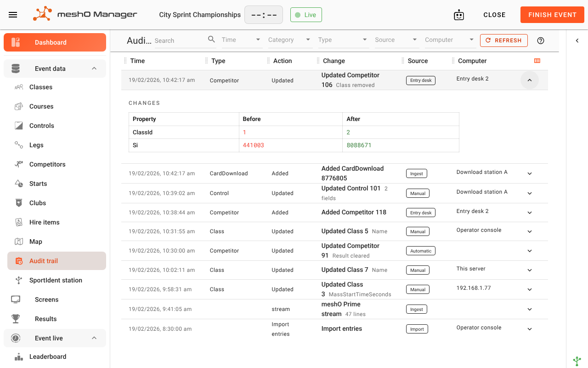Open Results in the sidebar
Screen dimensions: 588x368
55,319
